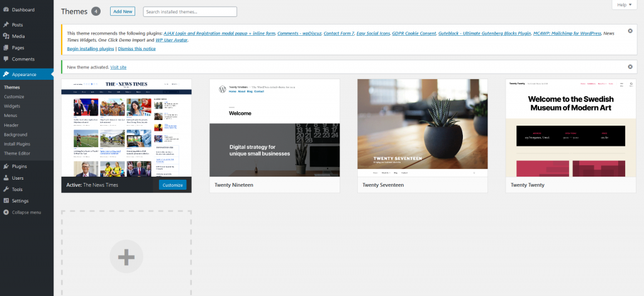Open the Easy Social Icons plugin link
The height and width of the screenshot is (296, 644).
pos(373,34)
